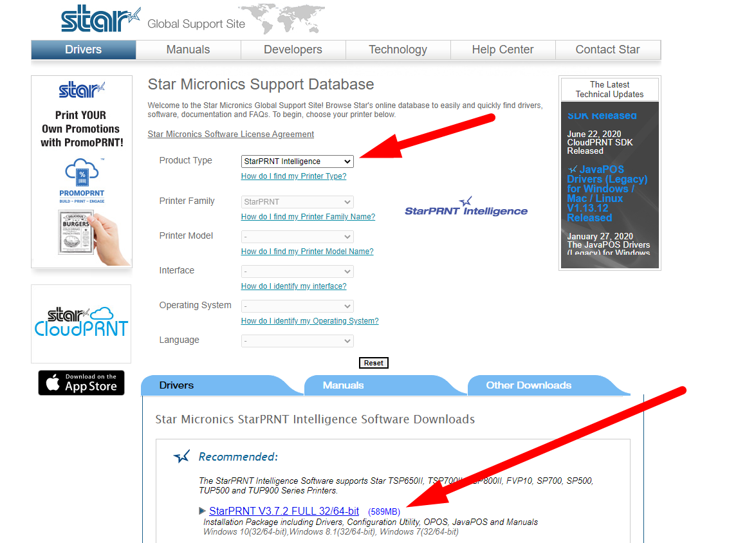
Task: Open Star Micronics Software License Agreement link
Action: coord(230,134)
